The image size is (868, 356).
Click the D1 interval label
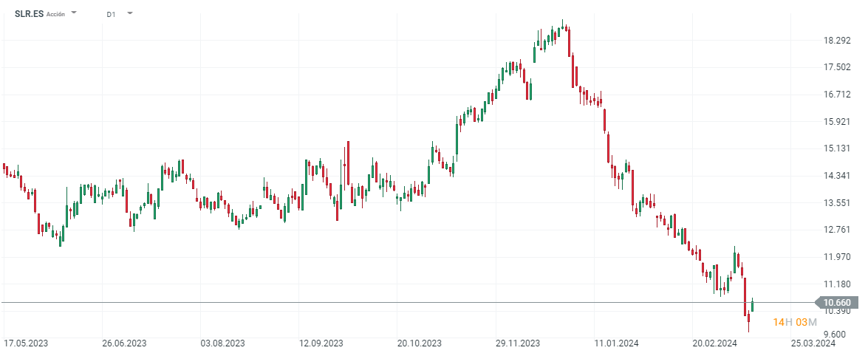pos(111,14)
